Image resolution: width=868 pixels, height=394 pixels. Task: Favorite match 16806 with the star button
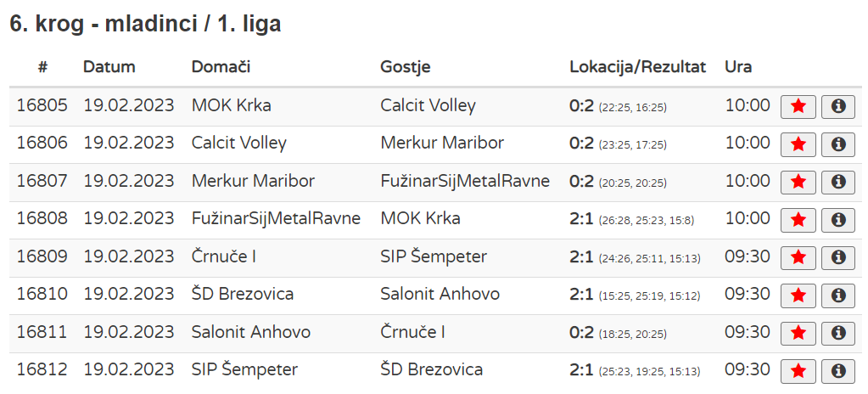point(798,144)
